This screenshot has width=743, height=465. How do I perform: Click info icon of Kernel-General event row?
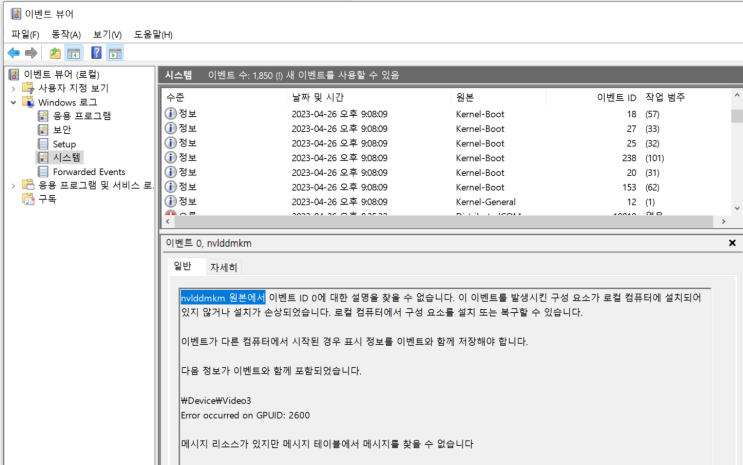coord(170,202)
